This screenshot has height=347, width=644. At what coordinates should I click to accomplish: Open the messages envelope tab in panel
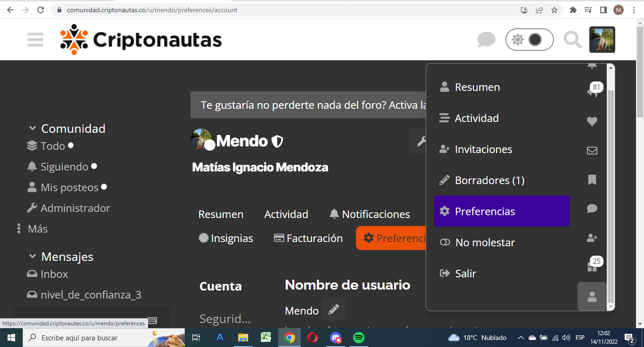coord(592,151)
